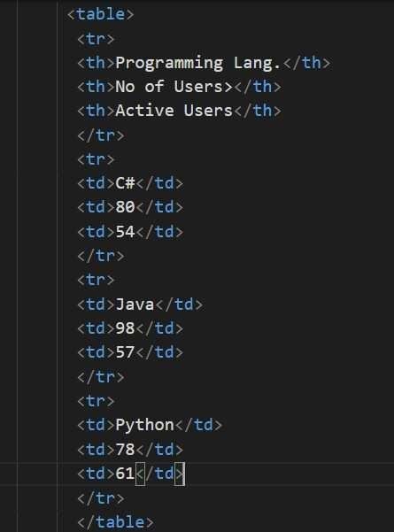The image size is (394, 532).
Task: Click the 'No of Users>' header text
Action: point(174,87)
